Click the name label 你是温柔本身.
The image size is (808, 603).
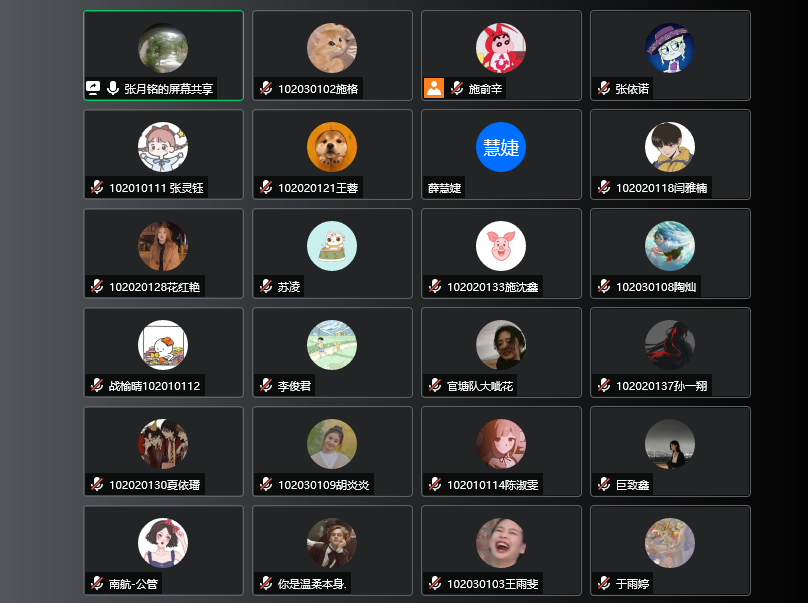coord(312,584)
